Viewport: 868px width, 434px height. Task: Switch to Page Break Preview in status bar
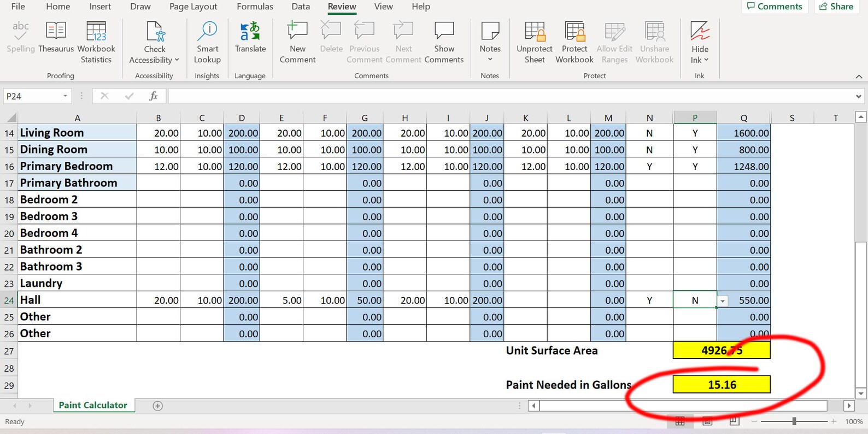(734, 421)
